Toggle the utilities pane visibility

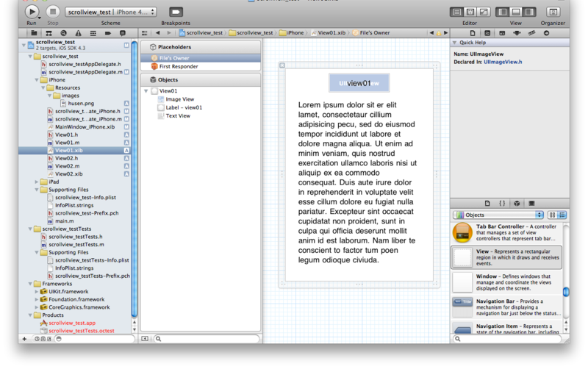[x=529, y=12]
